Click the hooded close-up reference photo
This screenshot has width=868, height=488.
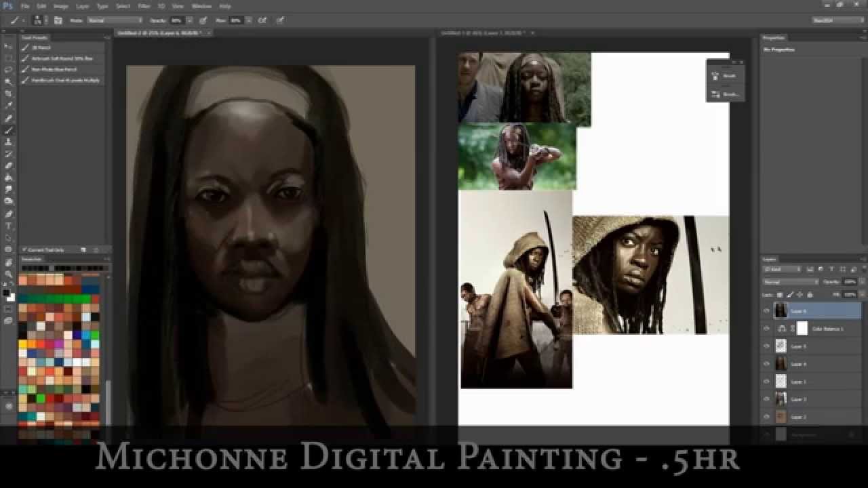pyautogui.click(x=650, y=274)
